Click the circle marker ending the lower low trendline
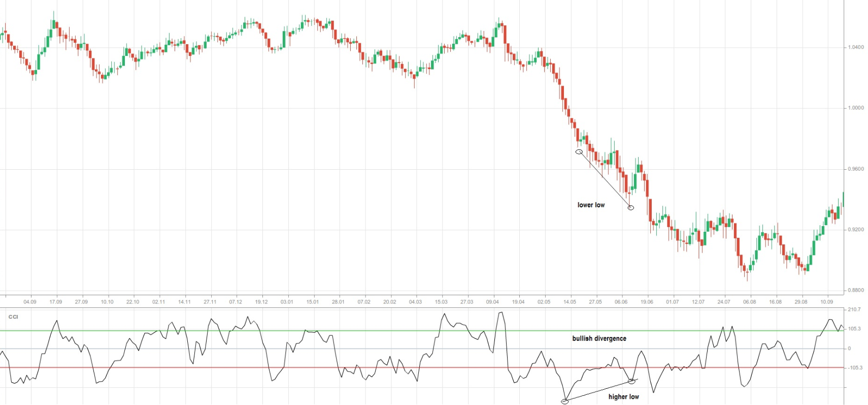 point(630,207)
